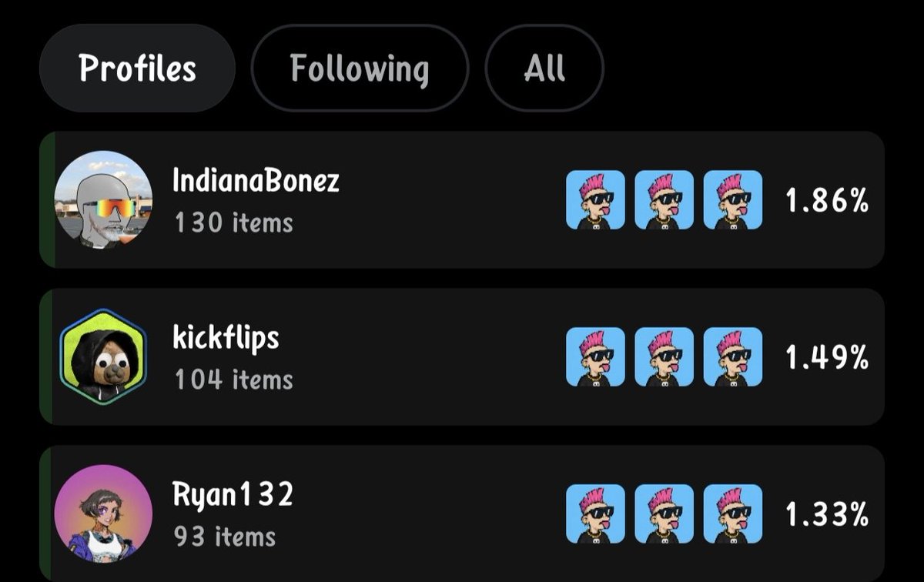This screenshot has height=582, width=924.
Task: Click IndianaBonez first NFT thumbnail
Action: (x=595, y=200)
